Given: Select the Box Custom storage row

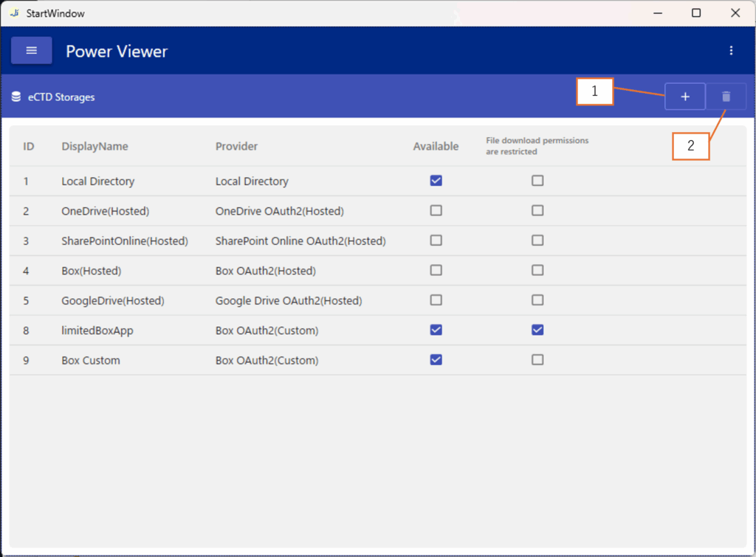Looking at the screenshot, I should click(x=91, y=360).
